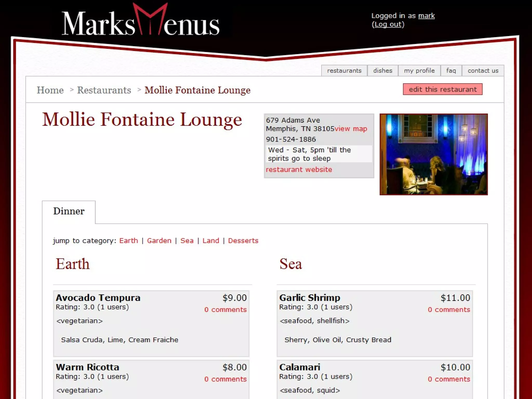Viewport: 532px width, 399px height.
Task: Click the Log out link
Action: pyautogui.click(x=388, y=24)
